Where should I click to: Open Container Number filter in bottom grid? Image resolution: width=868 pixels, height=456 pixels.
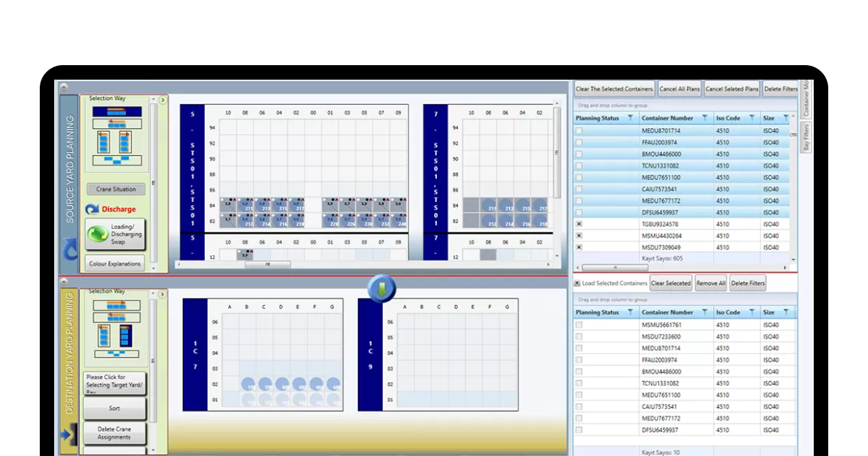(706, 312)
